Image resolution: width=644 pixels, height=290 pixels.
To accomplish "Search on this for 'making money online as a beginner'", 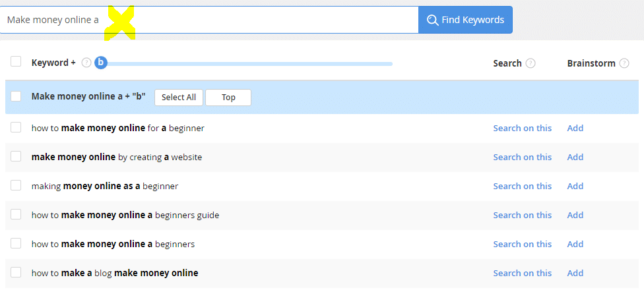I will coord(523,187).
